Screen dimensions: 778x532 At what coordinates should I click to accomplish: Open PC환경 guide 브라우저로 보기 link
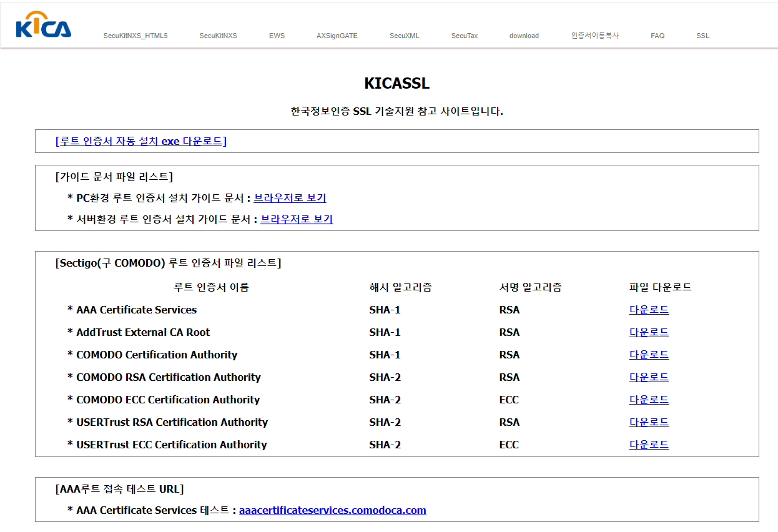(290, 198)
